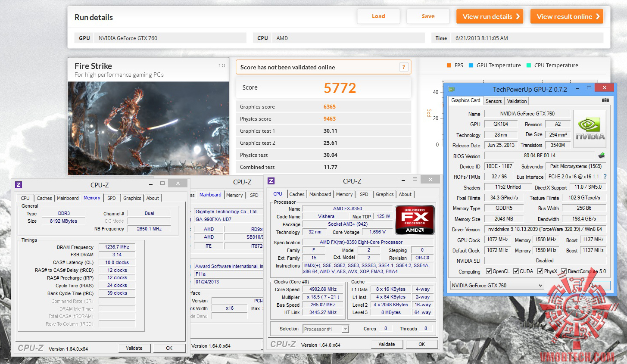Open the GPU selection dropdown in GPU-Z
Image resolution: width=627 pixels, height=364 pixels.
497,286
